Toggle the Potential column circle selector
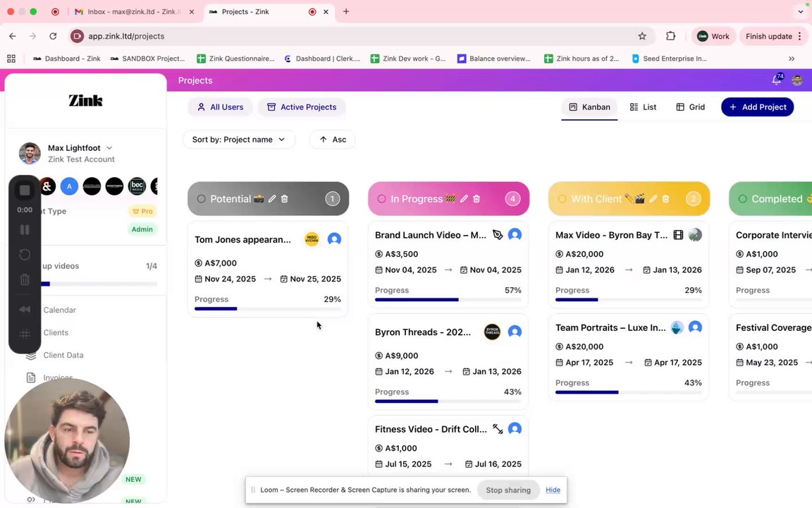This screenshot has width=812, height=508. [x=202, y=199]
